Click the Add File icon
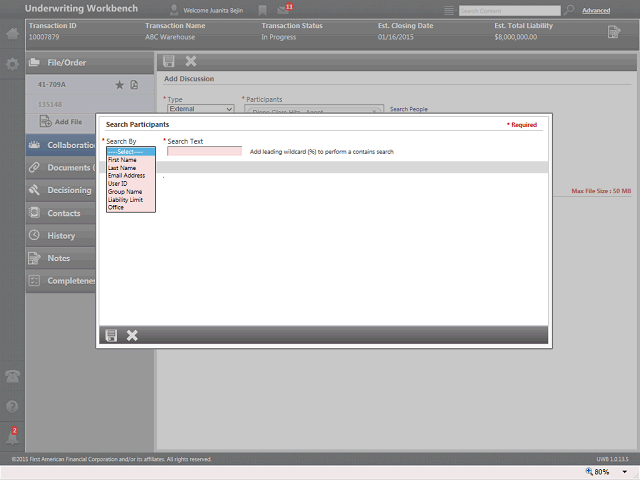Image resolution: width=640 pixels, height=480 pixels. pyautogui.click(x=45, y=121)
